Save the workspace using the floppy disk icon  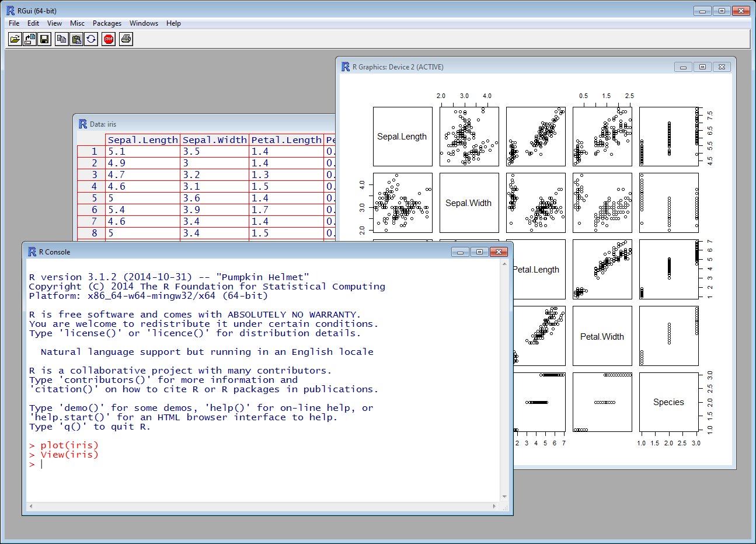(x=45, y=39)
